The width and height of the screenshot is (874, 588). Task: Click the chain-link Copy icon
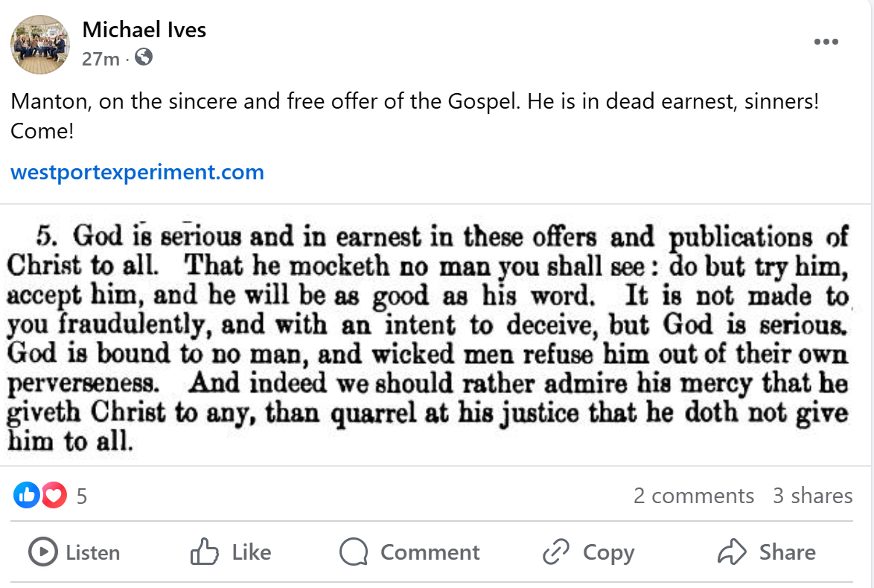(x=556, y=552)
